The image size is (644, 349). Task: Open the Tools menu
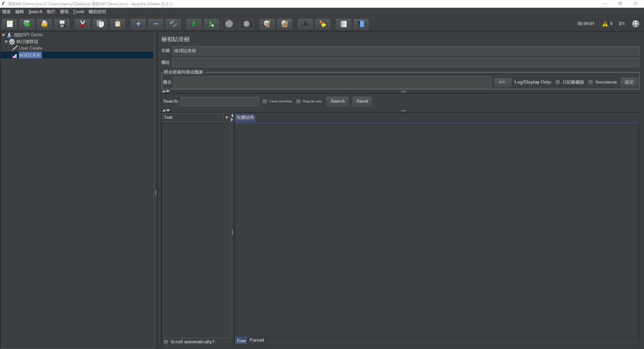(x=78, y=12)
